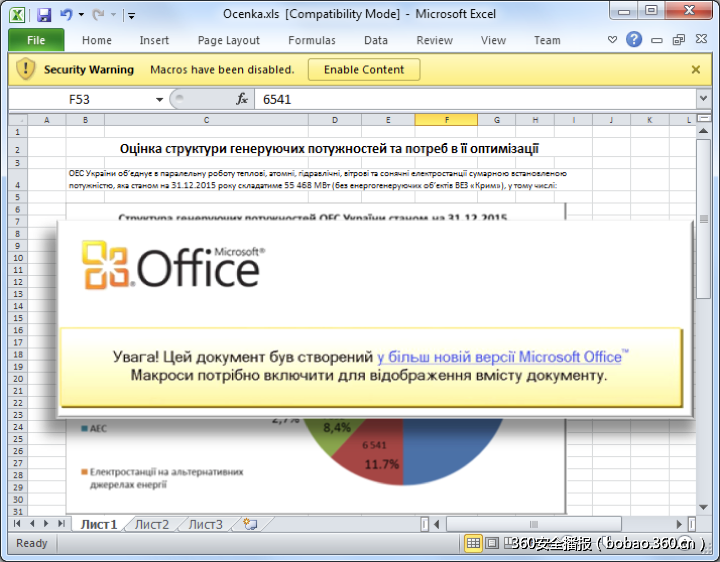Go to first sheet tab navigation arrow
Image resolution: width=720 pixels, height=562 pixels.
click(x=17, y=523)
